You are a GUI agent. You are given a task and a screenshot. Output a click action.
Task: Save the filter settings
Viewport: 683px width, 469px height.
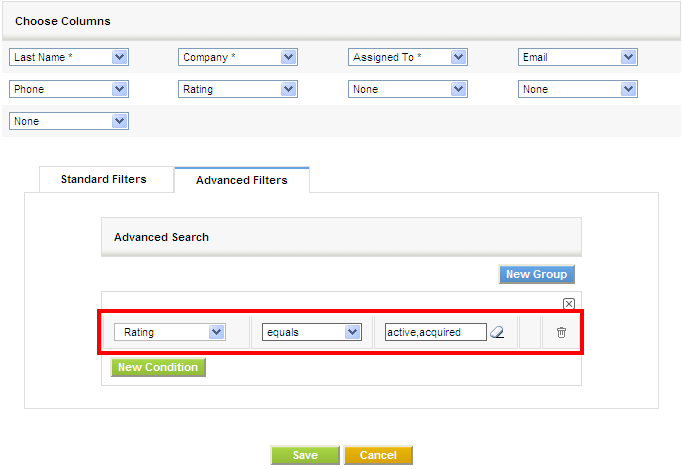(x=305, y=455)
